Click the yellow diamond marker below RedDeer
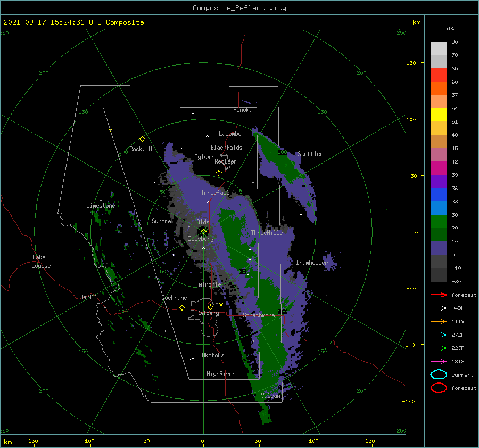The width and height of the screenshot is (479, 448). [219, 173]
